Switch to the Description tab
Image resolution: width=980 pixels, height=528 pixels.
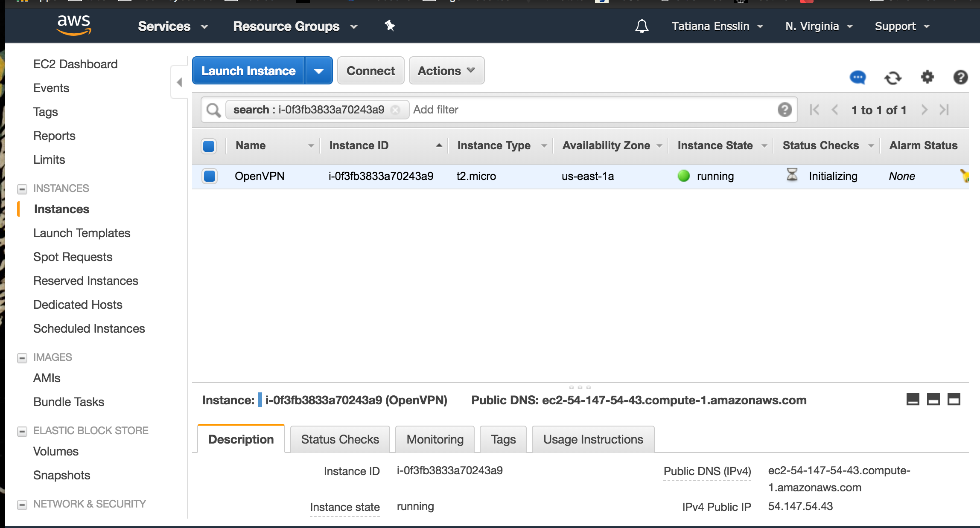tap(241, 439)
